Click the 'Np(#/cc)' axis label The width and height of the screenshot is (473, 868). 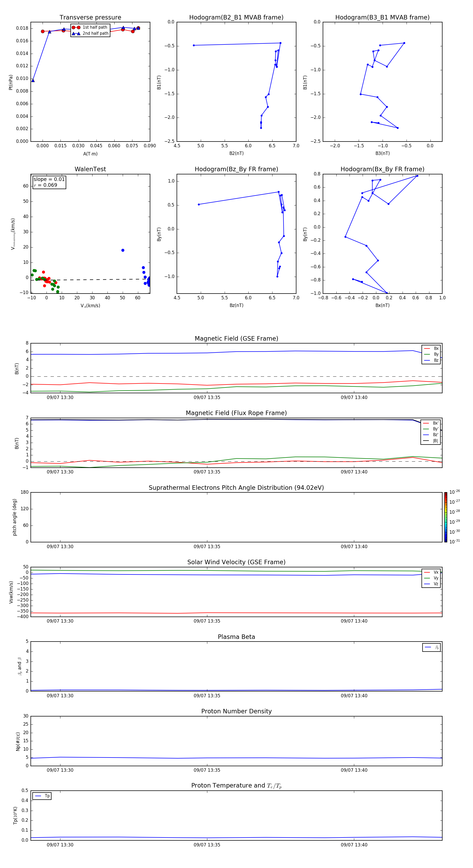point(18,741)
